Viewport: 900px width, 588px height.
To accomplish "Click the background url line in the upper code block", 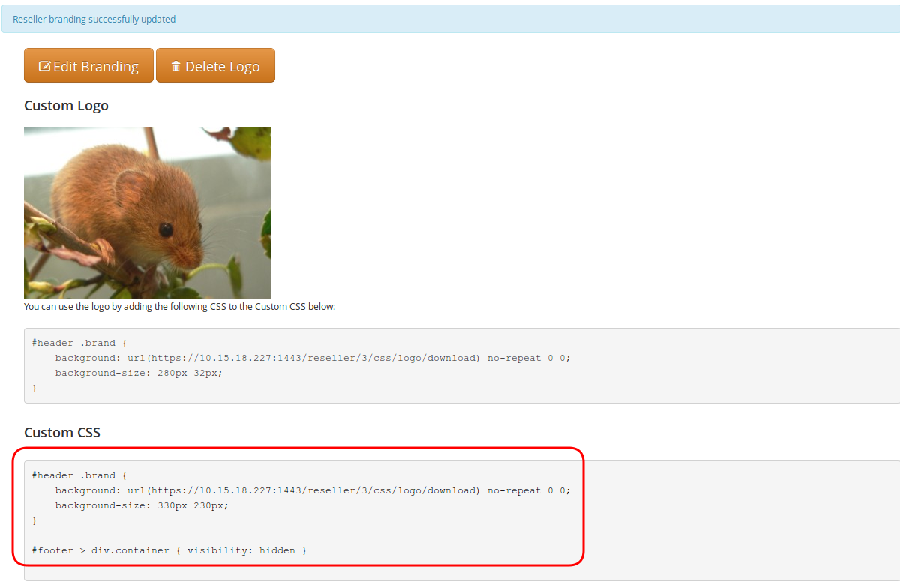I will click(x=313, y=358).
